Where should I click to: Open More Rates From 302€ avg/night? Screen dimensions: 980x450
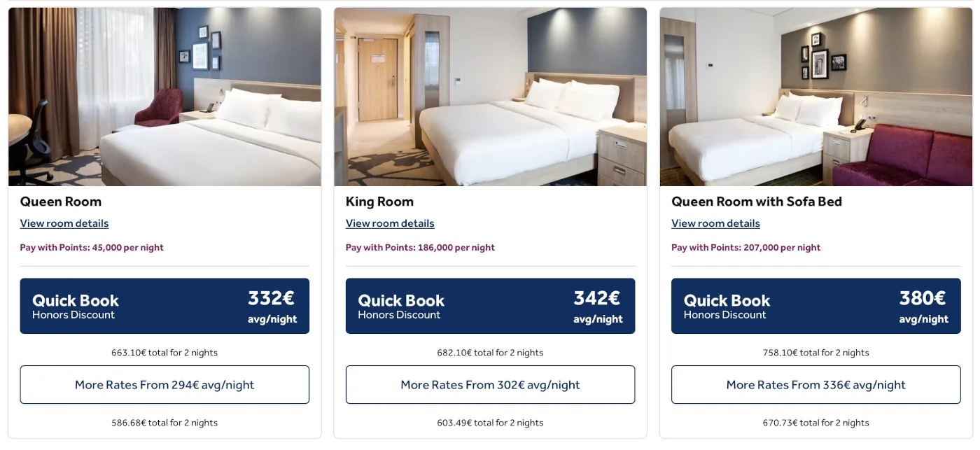pos(490,385)
